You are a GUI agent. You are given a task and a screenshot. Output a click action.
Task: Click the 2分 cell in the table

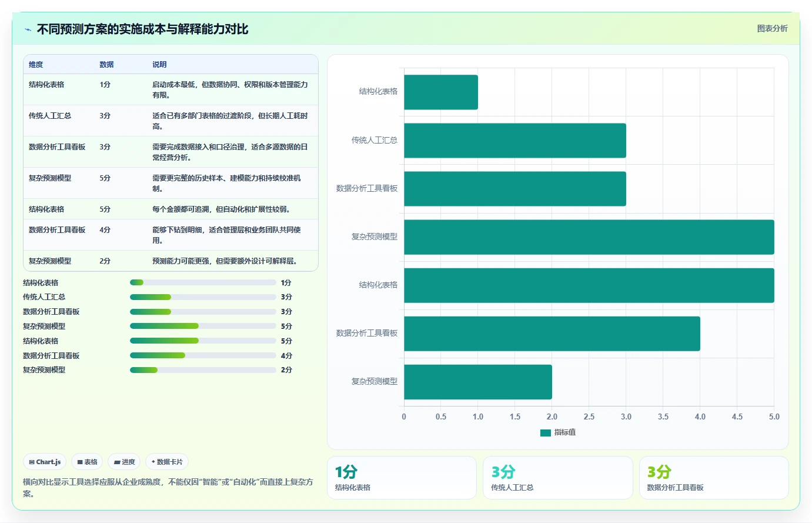point(105,261)
